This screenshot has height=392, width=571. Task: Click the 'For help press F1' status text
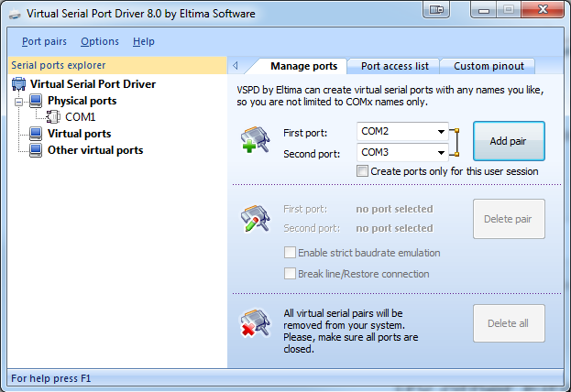point(51,378)
